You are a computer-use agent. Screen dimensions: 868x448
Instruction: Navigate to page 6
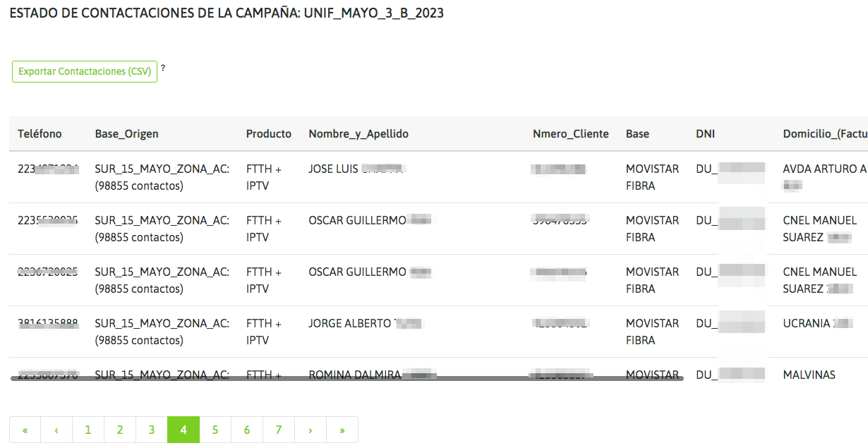tap(247, 430)
